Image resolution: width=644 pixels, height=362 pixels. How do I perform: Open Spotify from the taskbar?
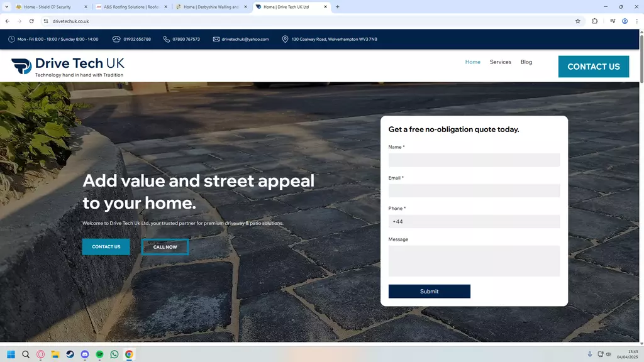click(100, 354)
